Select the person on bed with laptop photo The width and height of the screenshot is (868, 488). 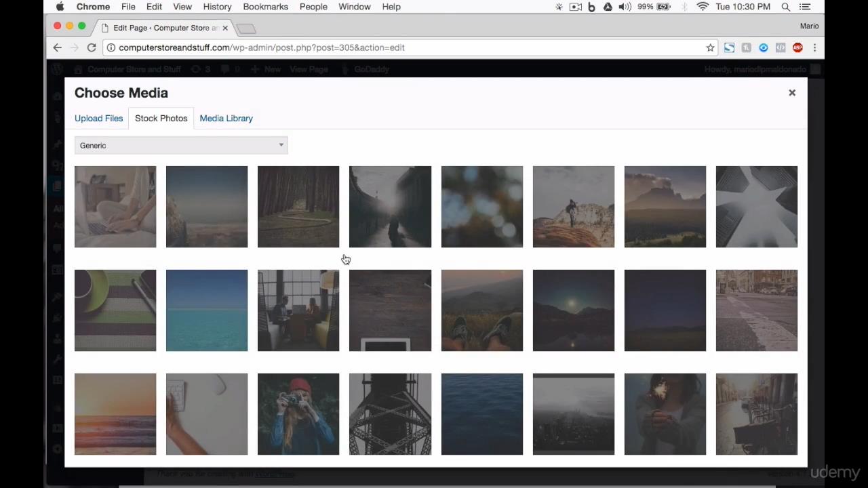click(115, 207)
